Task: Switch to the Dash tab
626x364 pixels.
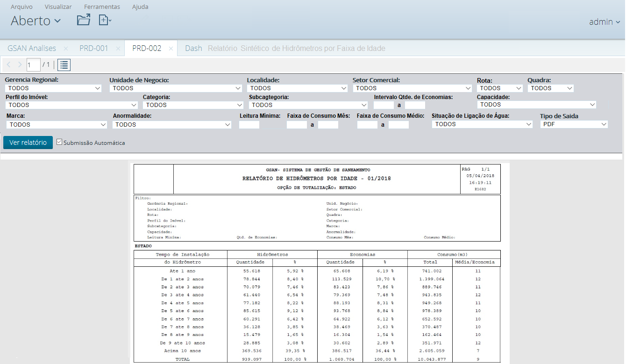Action: (x=193, y=49)
